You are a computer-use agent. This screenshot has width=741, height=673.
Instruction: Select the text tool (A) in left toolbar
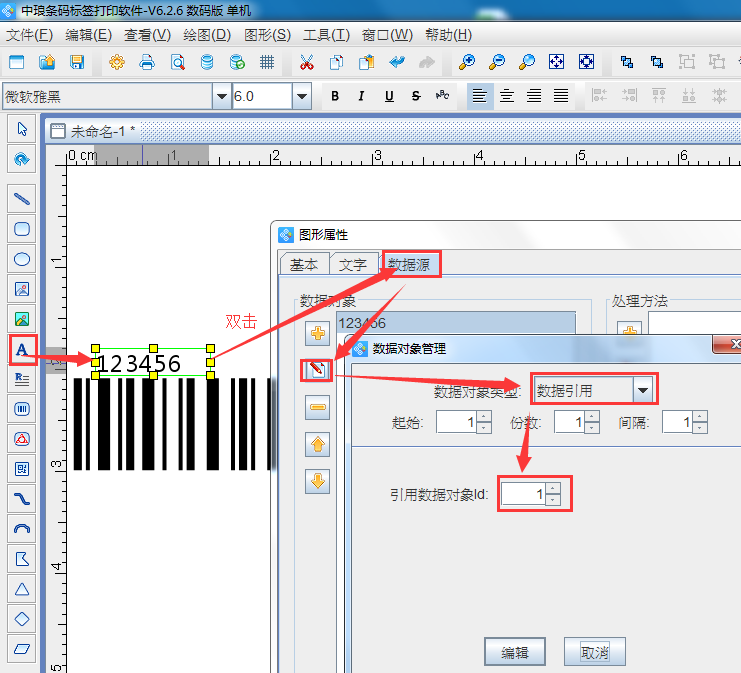21,349
